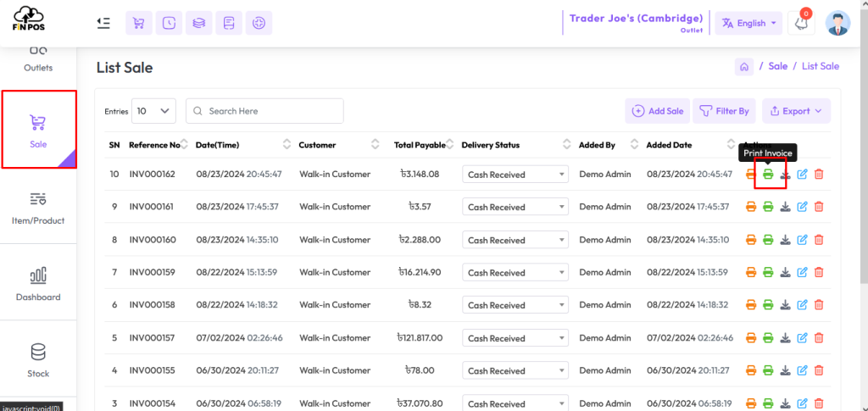Open the shopping cart shortcut in top bar

click(x=139, y=23)
